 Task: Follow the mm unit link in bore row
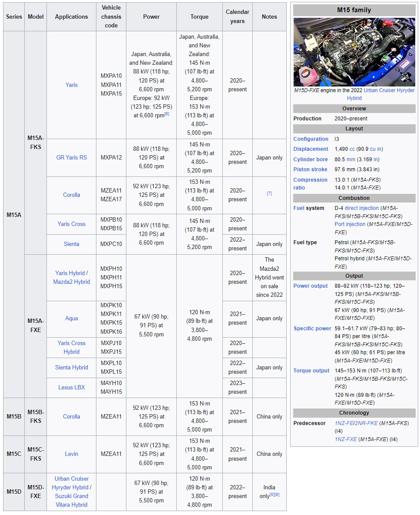(x=351, y=159)
